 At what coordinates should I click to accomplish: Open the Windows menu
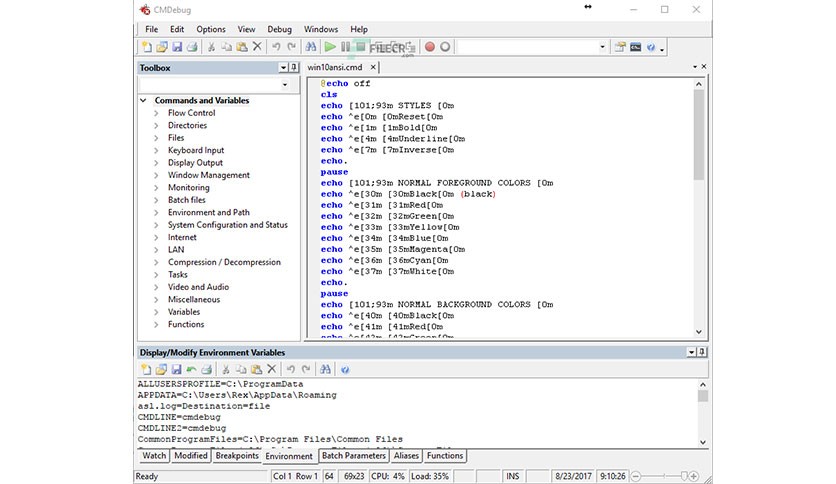click(321, 29)
